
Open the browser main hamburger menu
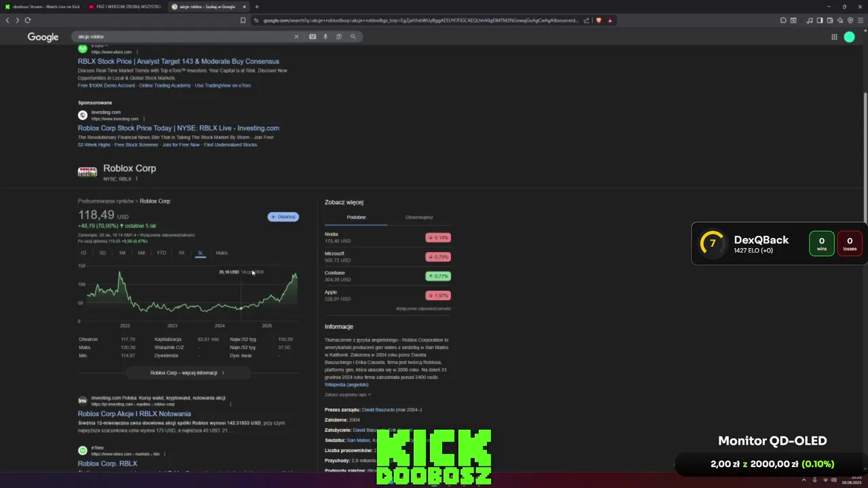(x=861, y=20)
